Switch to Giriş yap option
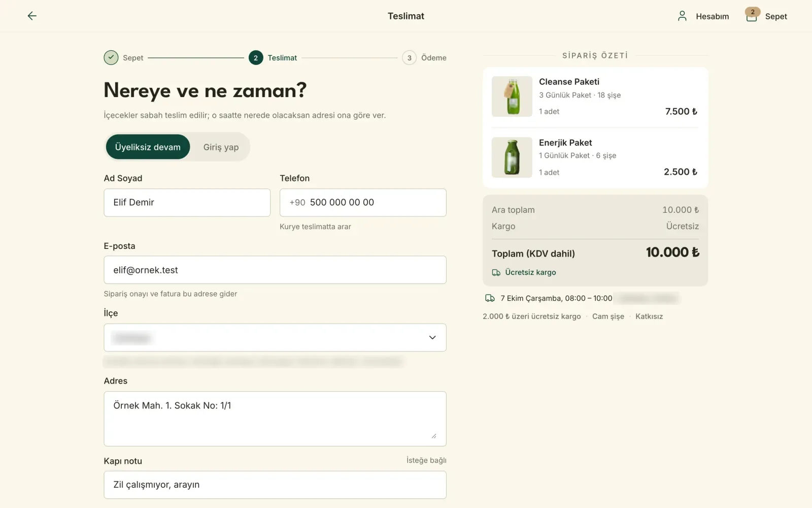Viewport: 812px width, 508px height. click(221, 147)
